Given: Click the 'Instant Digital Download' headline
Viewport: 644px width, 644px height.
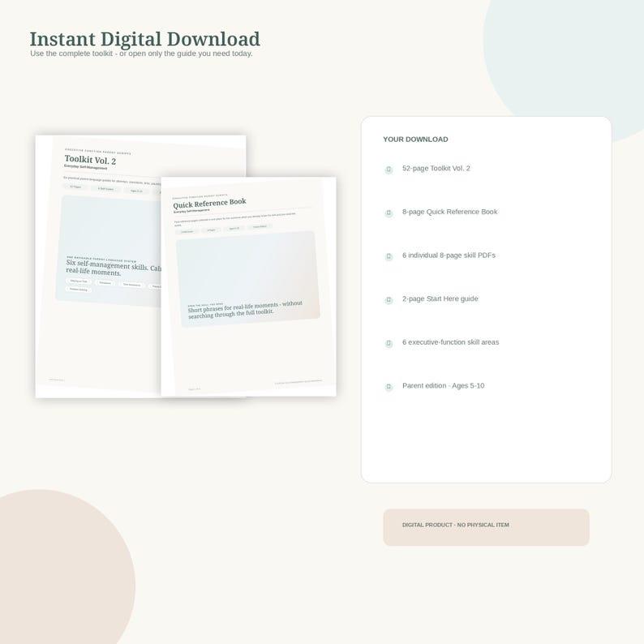Looking at the screenshot, I should (x=144, y=40).
